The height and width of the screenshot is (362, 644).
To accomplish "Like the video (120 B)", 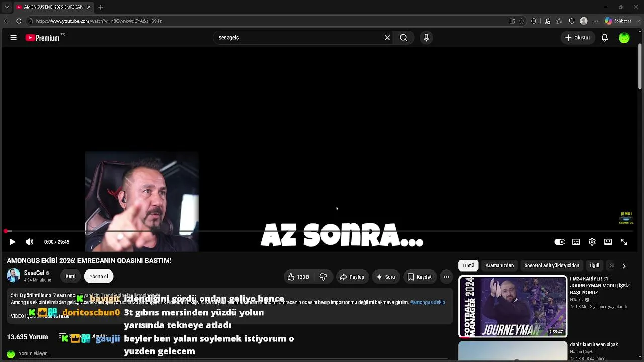I will point(298,277).
